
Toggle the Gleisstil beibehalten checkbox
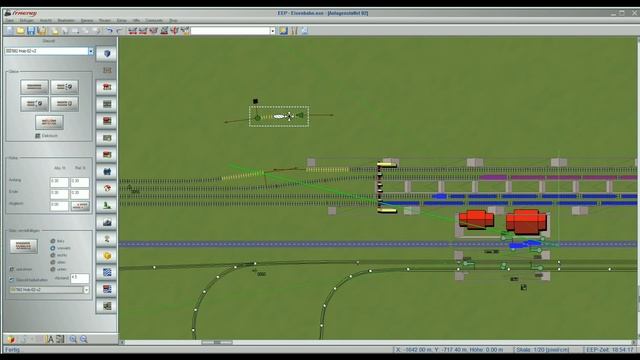(12, 280)
